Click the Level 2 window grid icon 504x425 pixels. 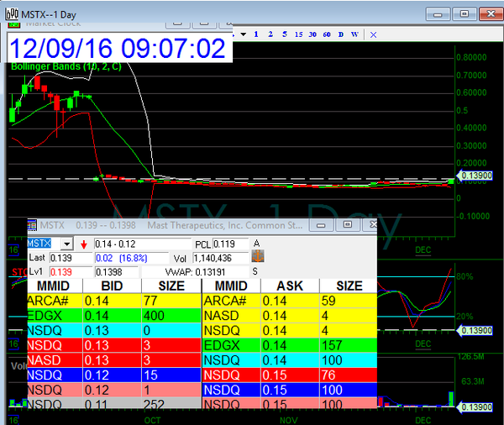pos(33,225)
